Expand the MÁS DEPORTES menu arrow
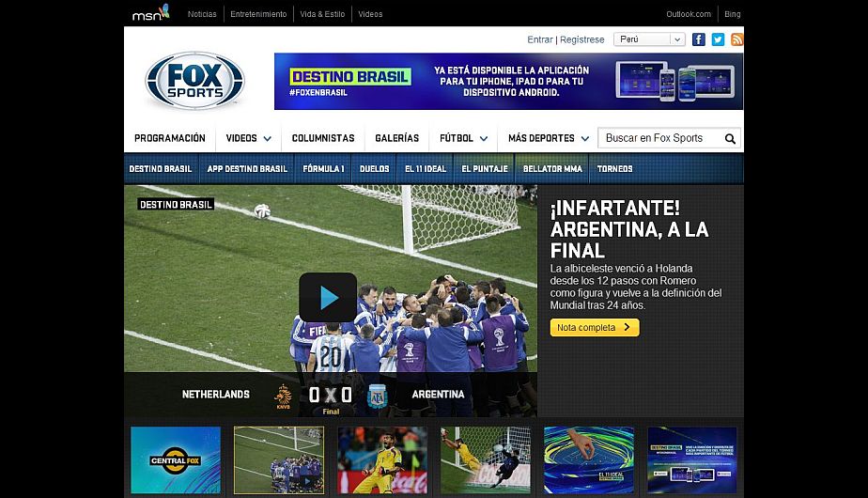The height and width of the screenshot is (498, 868). [x=585, y=138]
